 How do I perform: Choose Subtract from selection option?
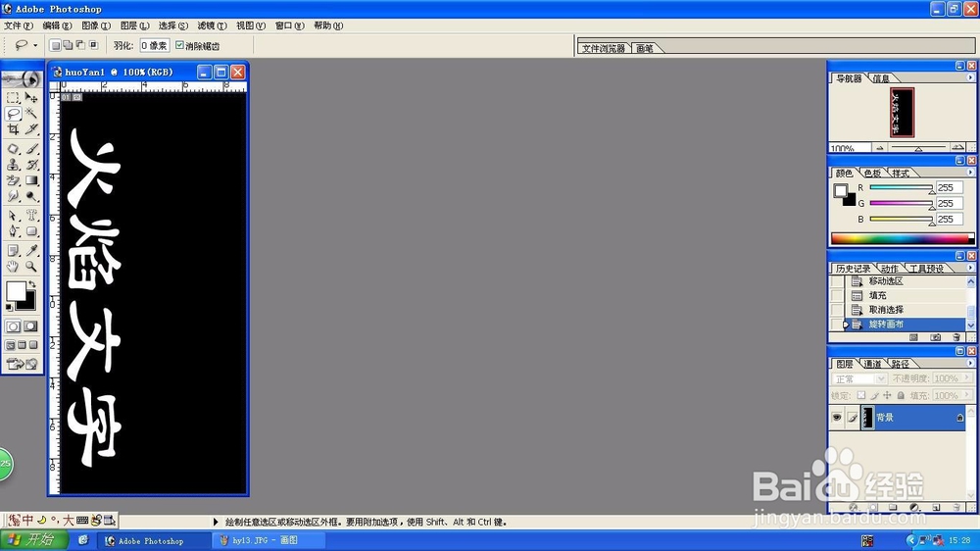point(80,45)
